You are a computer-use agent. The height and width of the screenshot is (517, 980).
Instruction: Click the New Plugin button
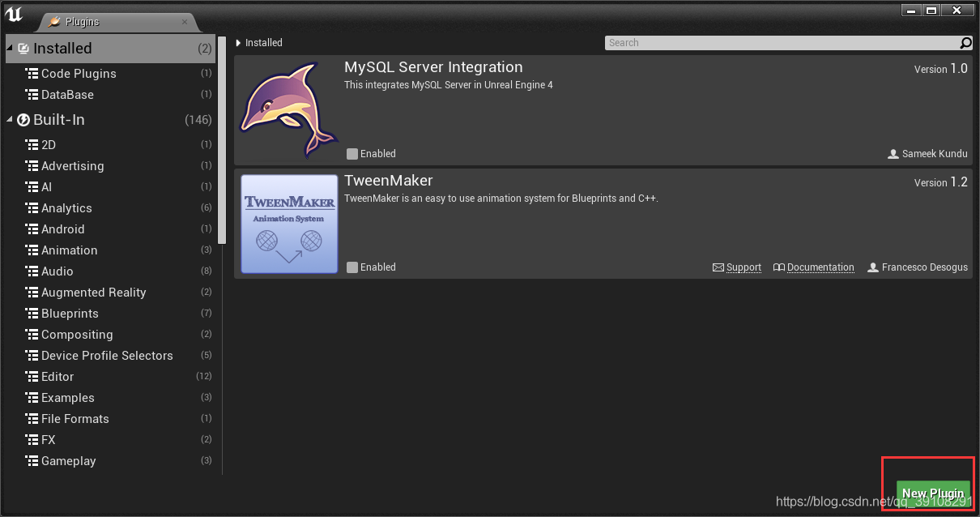[x=933, y=493]
